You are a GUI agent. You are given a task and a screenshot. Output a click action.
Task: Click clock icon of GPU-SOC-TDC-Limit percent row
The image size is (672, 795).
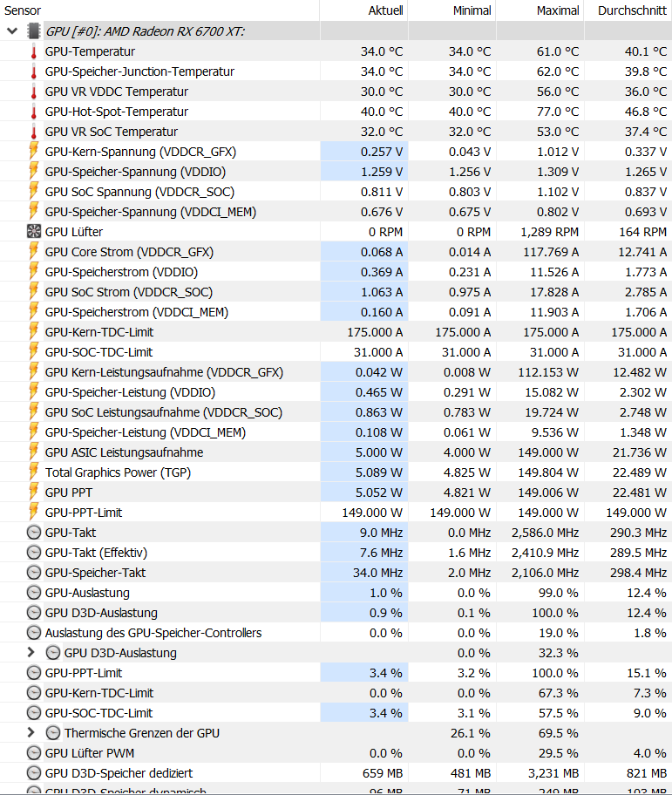33,713
